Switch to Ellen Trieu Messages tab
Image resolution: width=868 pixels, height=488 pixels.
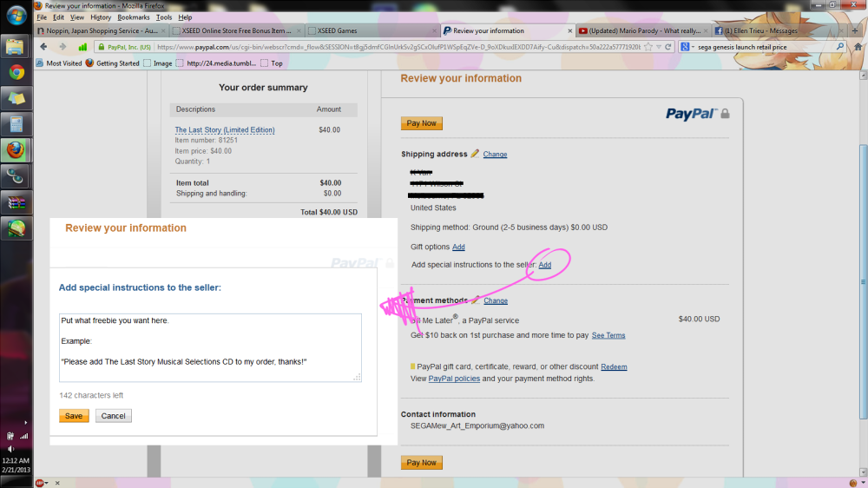tap(779, 31)
